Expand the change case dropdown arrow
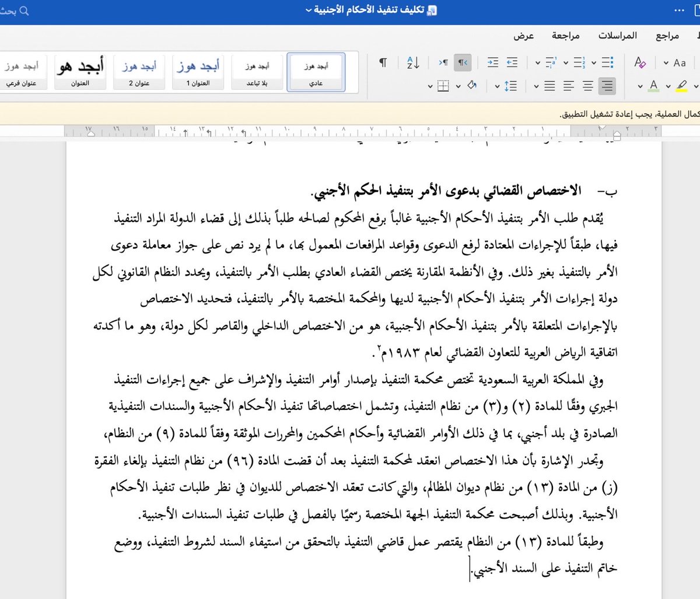 (666, 63)
